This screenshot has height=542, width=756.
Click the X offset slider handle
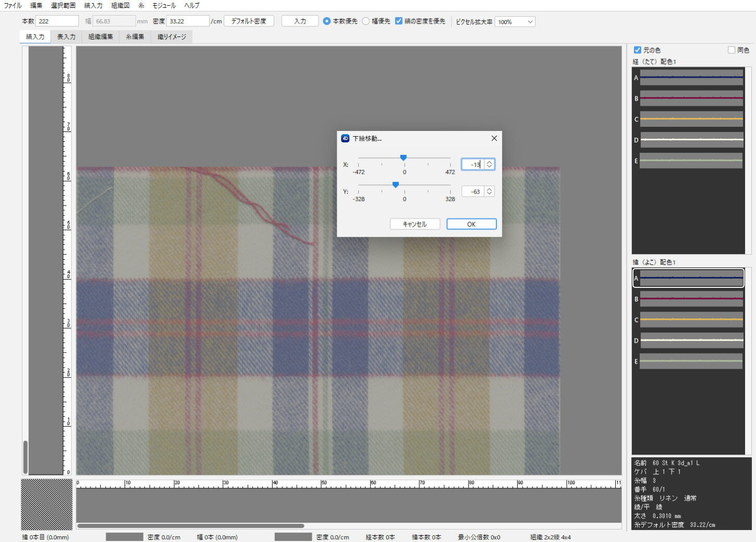[403, 158]
